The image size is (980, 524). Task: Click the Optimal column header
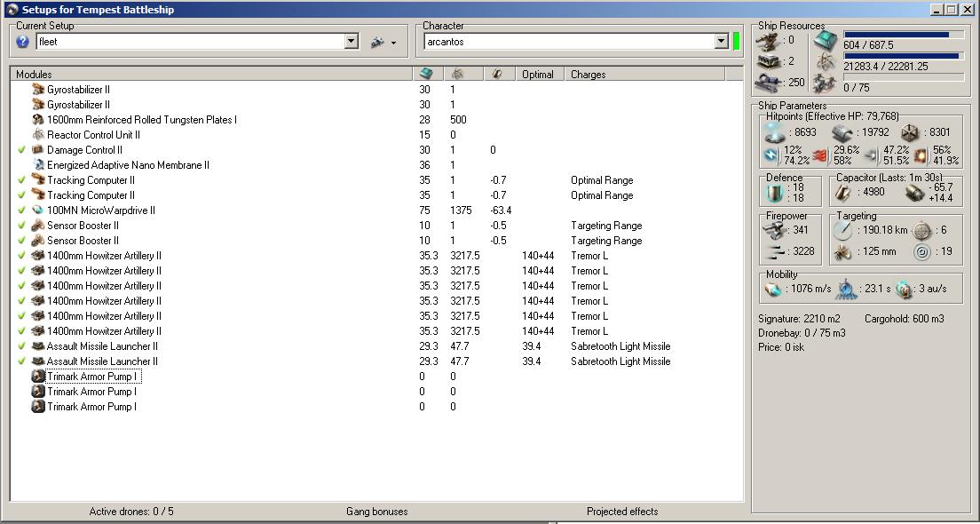(540, 74)
